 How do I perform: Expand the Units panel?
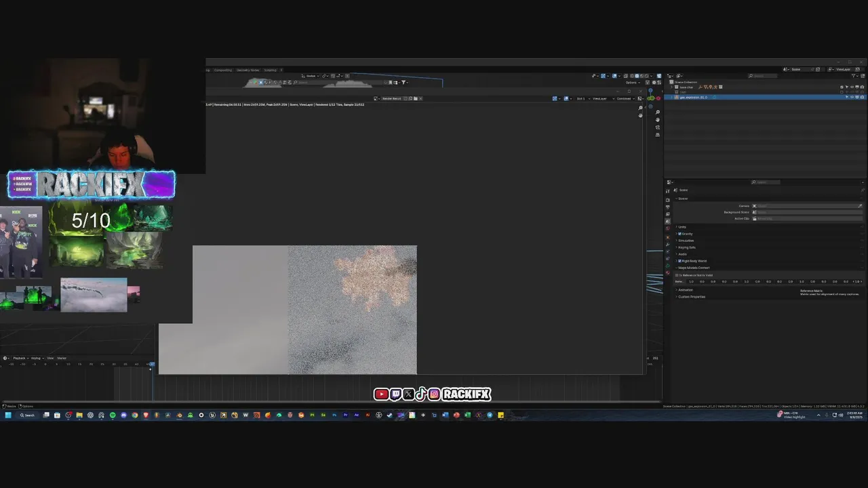(x=682, y=227)
